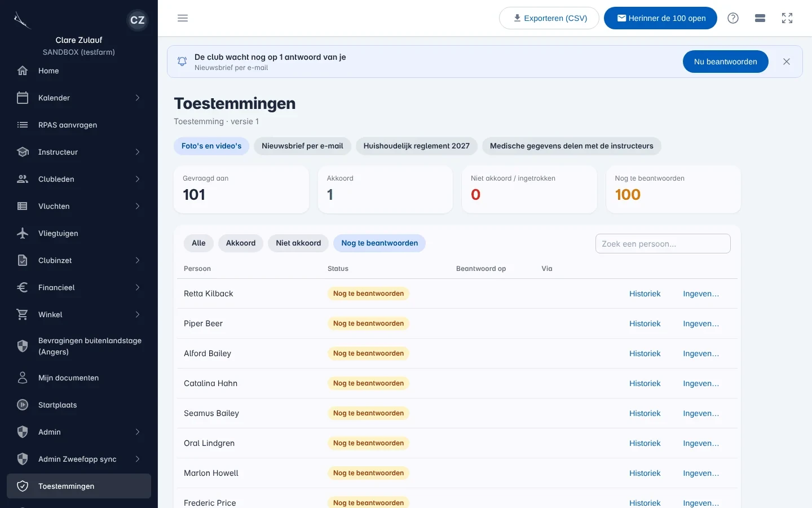Open the help question mark icon

(733, 18)
